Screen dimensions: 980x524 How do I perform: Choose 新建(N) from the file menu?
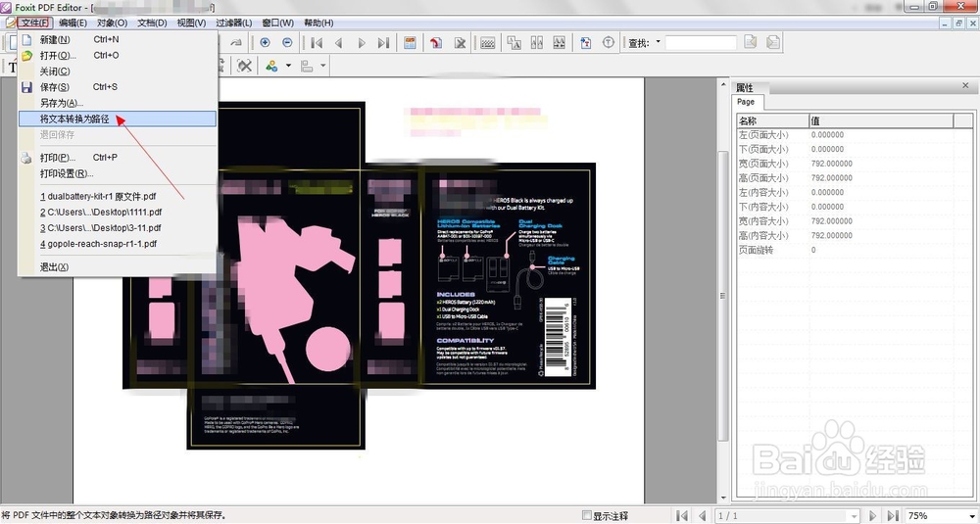tap(118, 39)
